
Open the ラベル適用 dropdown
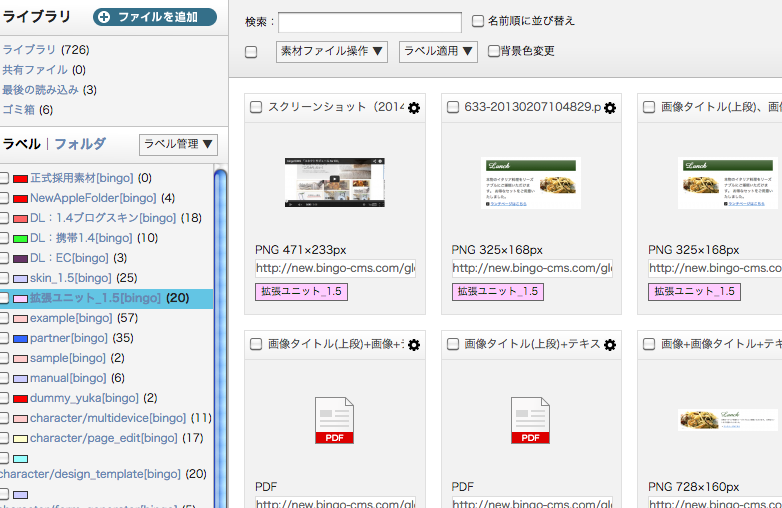pyautogui.click(x=438, y=52)
